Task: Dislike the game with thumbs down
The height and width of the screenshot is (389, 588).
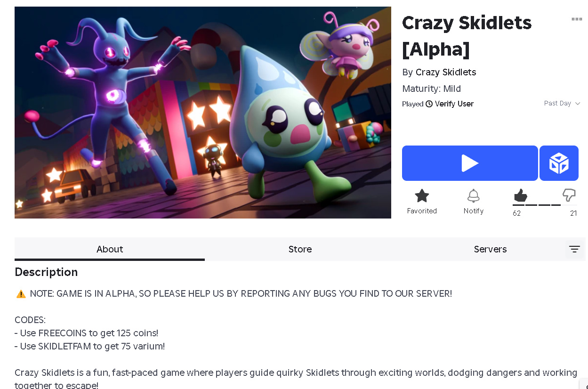Action: [x=569, y=195]
